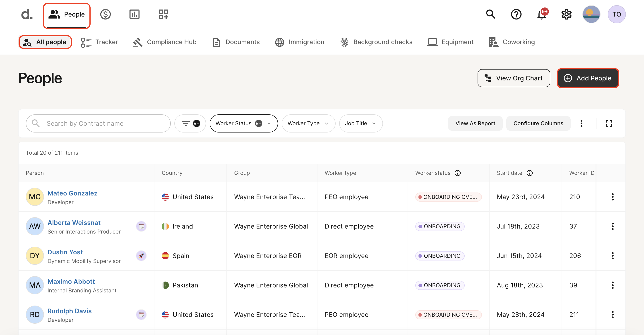Click calendar badge next to Alberta Weissnat
The width and height of the screenshot is (644, 335).
tap(141, 227)
